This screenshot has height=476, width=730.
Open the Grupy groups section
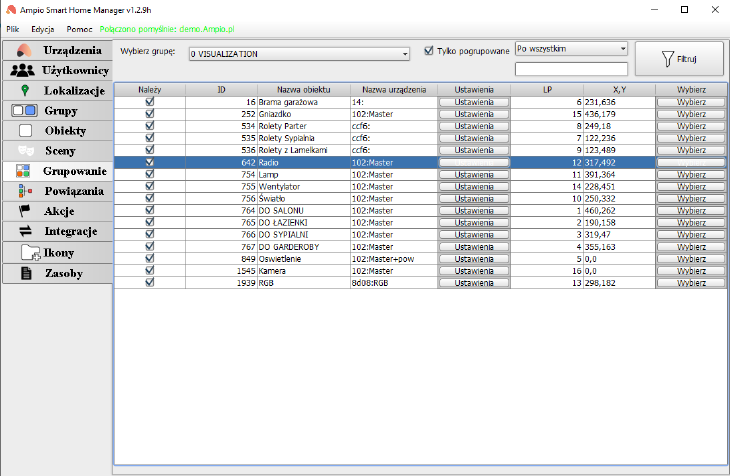click(58, 111)
